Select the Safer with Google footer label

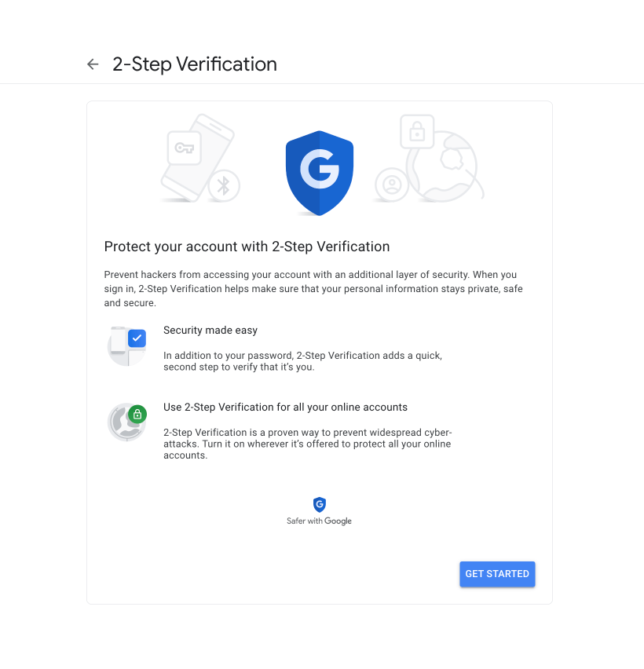click(320, 520)
